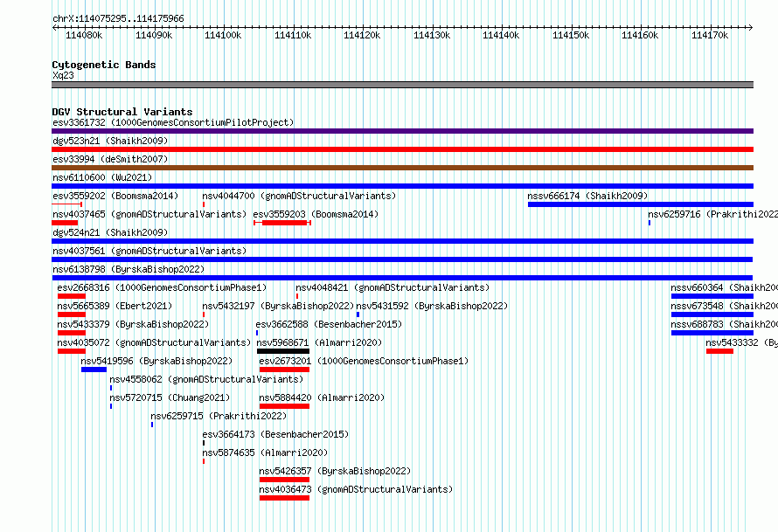The image size is (778, 532).
Task: Open nsv5431592 (ByrskaBishop2022) label
Action: pos(432,306)
